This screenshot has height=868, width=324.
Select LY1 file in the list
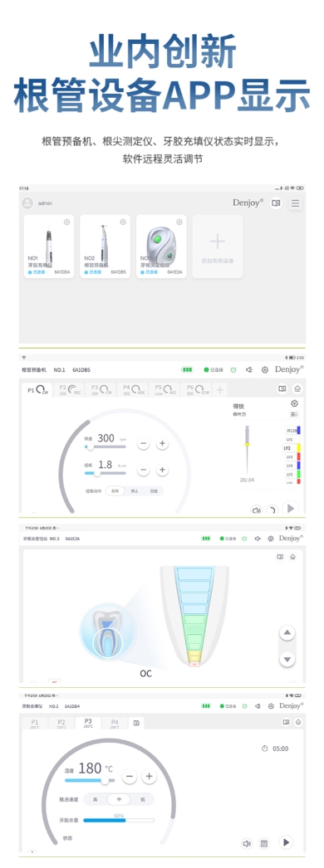(x=293, y=439)
